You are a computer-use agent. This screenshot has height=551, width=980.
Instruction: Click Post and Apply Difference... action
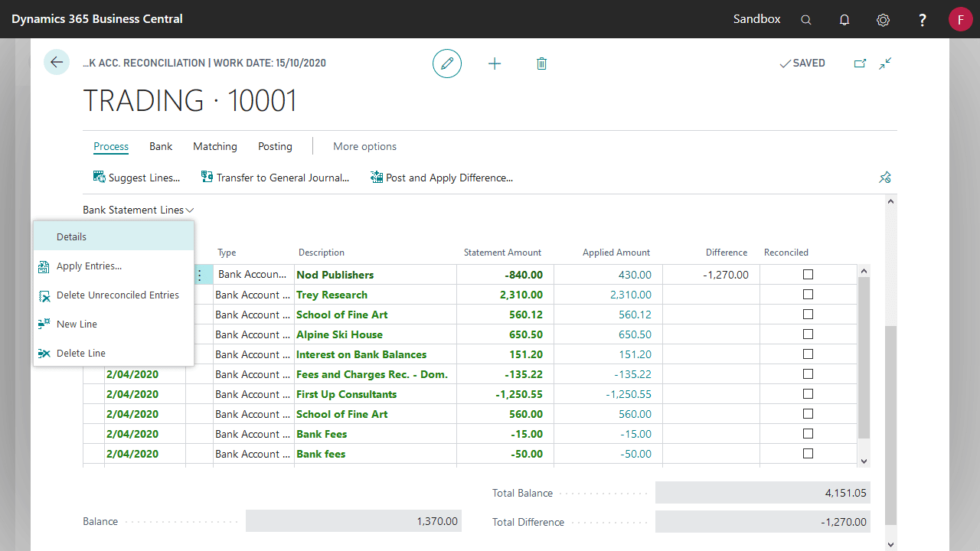pyautogui.click(x=441, y=178)
